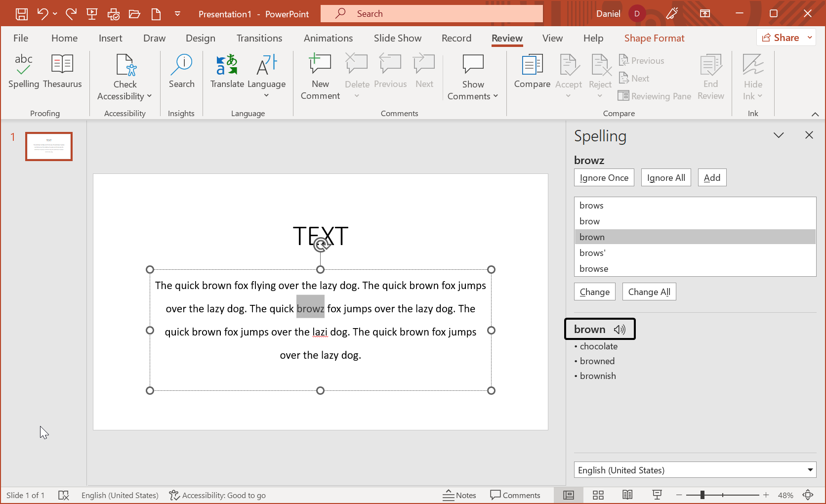Open the Compare tool
The image size is (826, 504).
pos(532,72)
